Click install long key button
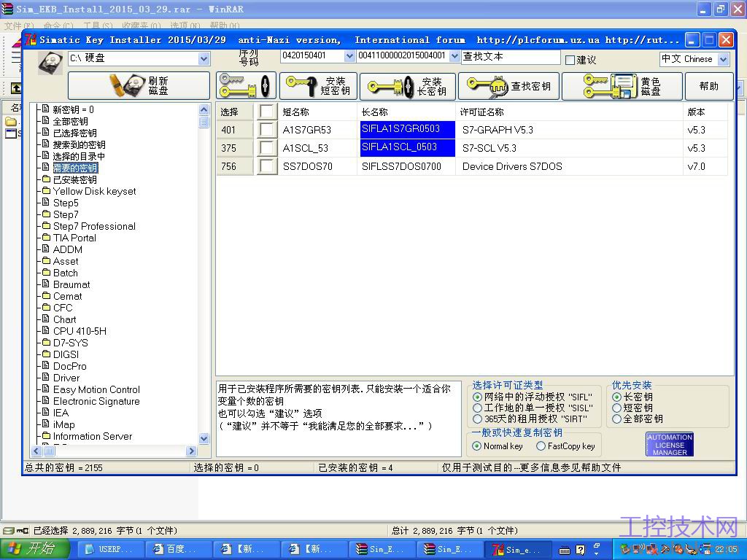This screenshot has width=747, height=560. coord(408,86)
